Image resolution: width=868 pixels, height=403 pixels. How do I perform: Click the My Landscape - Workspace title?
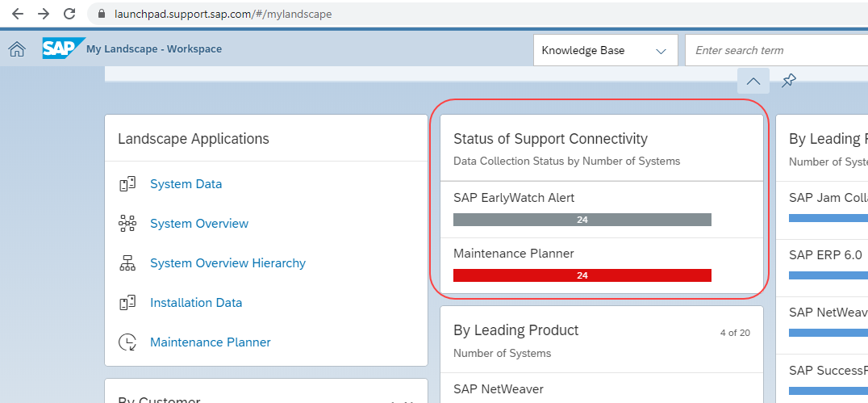pos(154,48)
